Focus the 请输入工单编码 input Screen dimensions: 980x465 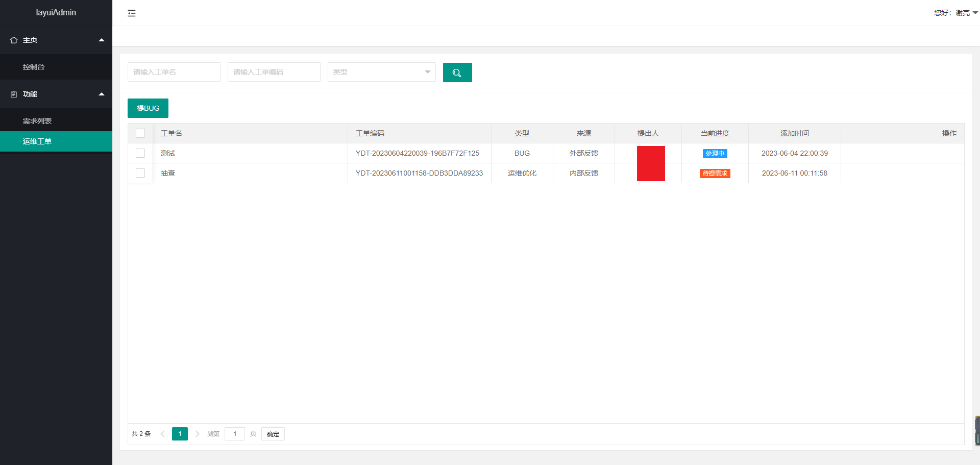click(x=274, y=72)
